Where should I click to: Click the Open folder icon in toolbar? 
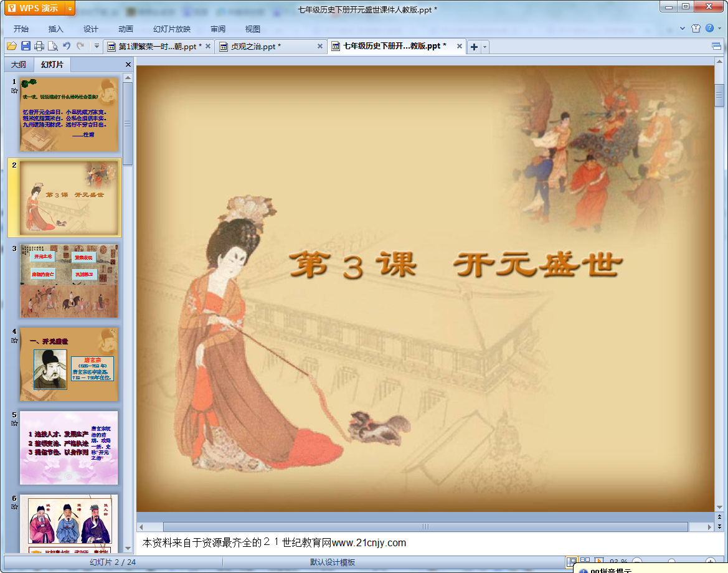[x=12, y=46]
